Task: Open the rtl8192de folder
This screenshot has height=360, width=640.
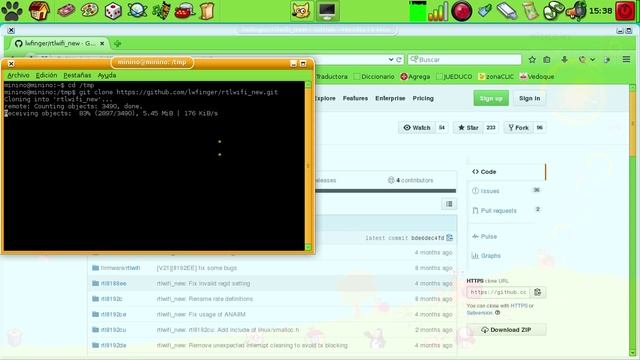Action: (113, 345)
